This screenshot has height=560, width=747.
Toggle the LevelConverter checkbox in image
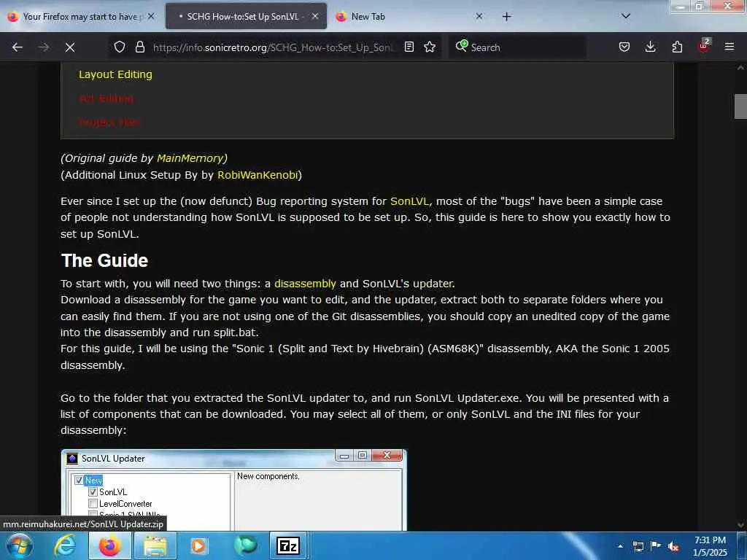[x=93, y=503]
